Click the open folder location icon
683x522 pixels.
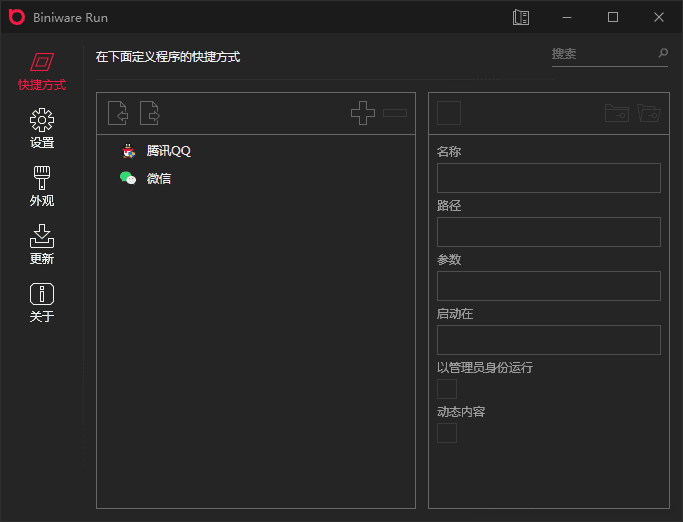[x=649, y=113]
